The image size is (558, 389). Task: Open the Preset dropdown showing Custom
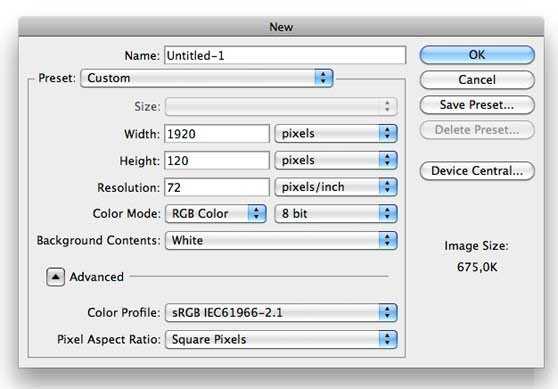pyautogui.click(x=207, y=78)
